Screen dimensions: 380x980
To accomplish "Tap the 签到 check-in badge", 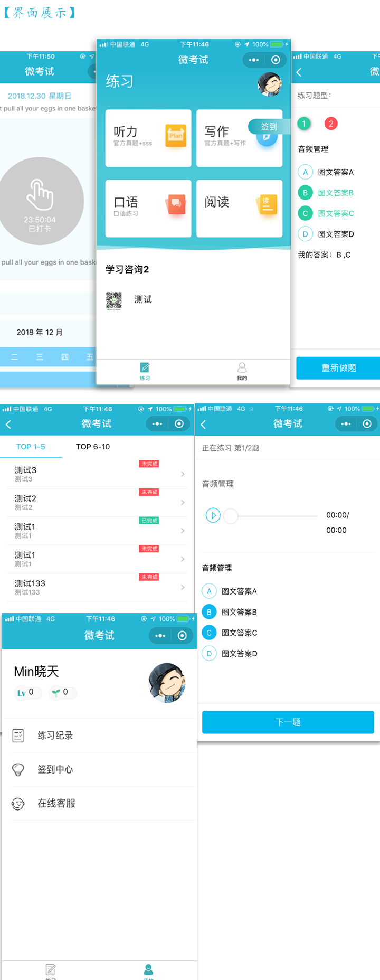I will 269,127.
